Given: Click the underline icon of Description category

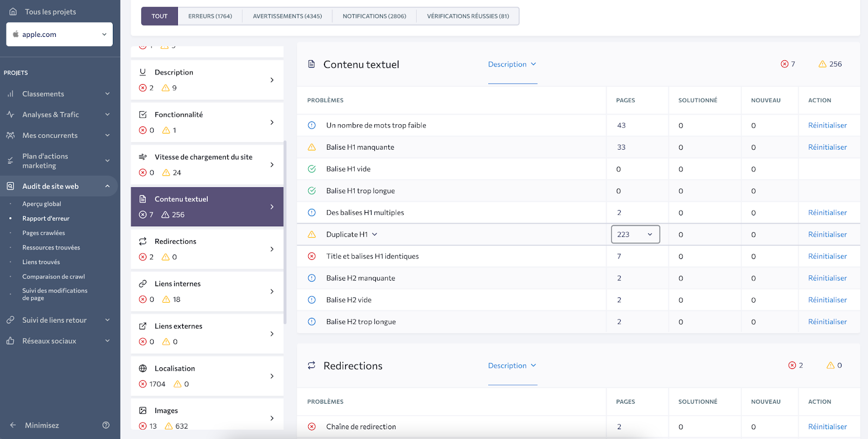Looking at the screenshot, I should (x=143, y=72).
